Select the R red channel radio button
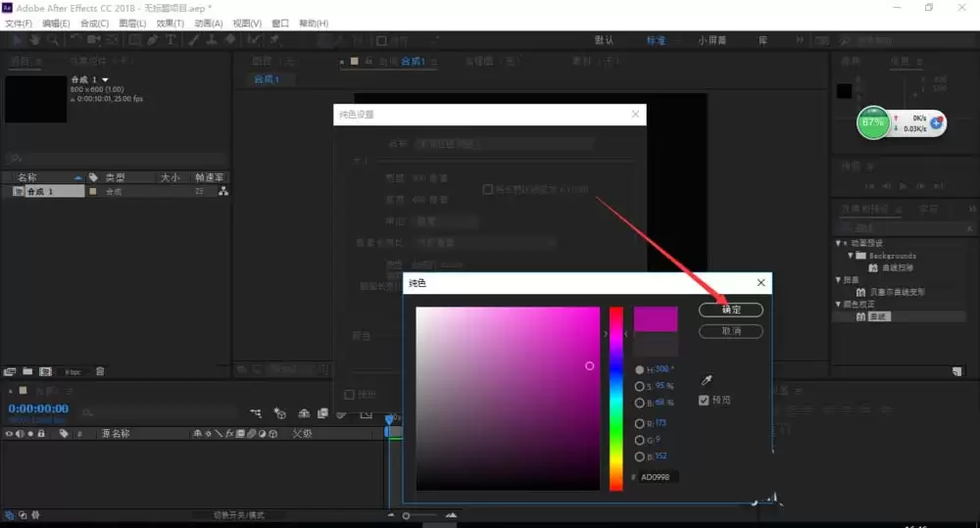The width and height of the screenshot is (980, 528). (639, 423)
